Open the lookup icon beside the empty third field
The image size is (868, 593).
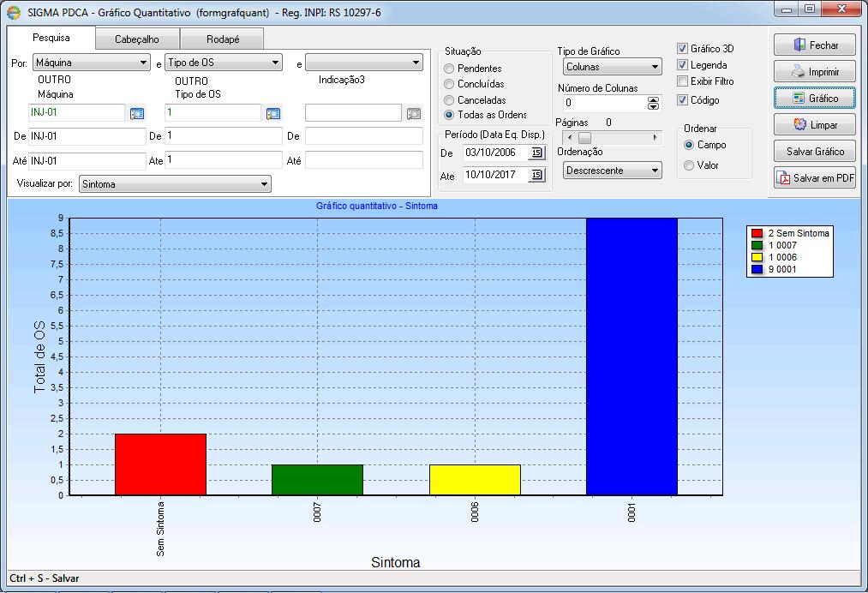click(x=414, y=113)
